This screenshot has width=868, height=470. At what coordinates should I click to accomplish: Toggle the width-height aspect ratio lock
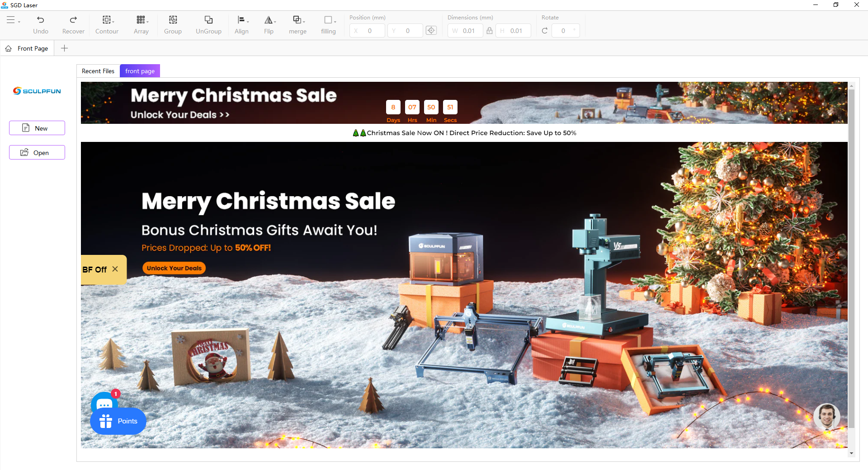coord(490,31)
